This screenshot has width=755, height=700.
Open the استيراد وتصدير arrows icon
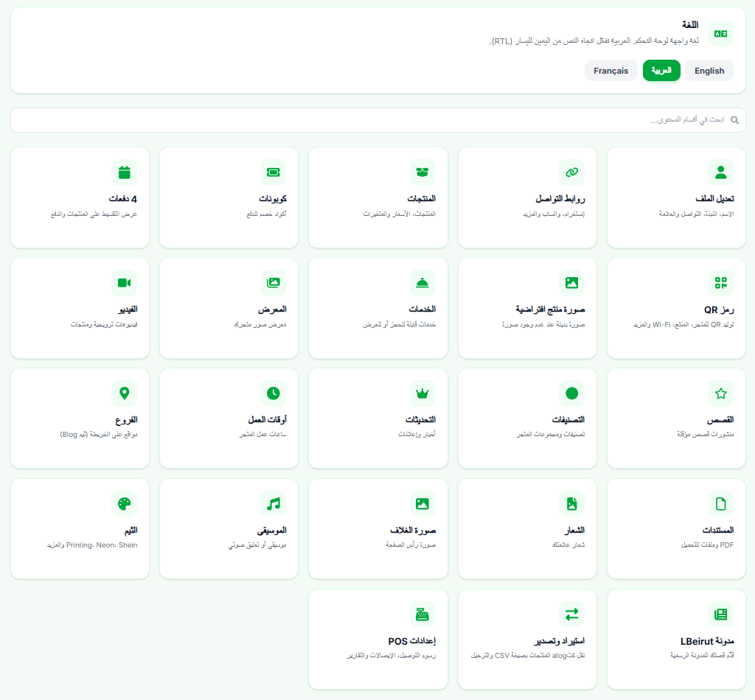[571, 615]
